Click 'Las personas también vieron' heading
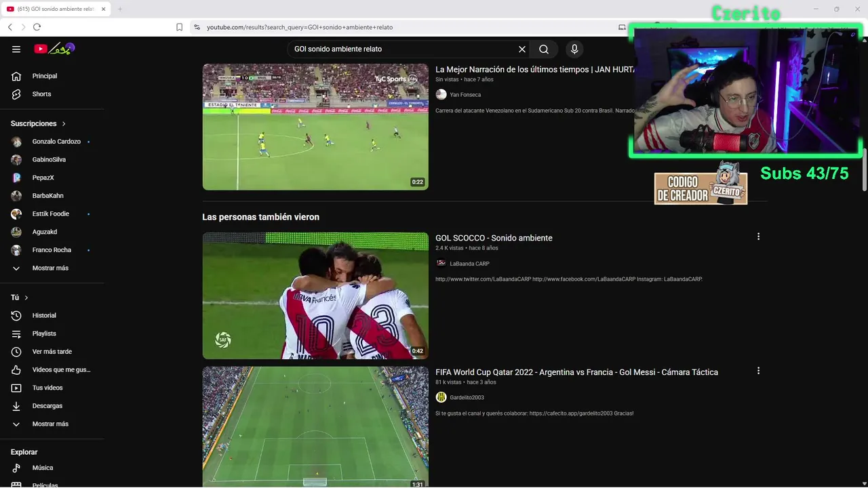868x488 pixels. [260, 217]
